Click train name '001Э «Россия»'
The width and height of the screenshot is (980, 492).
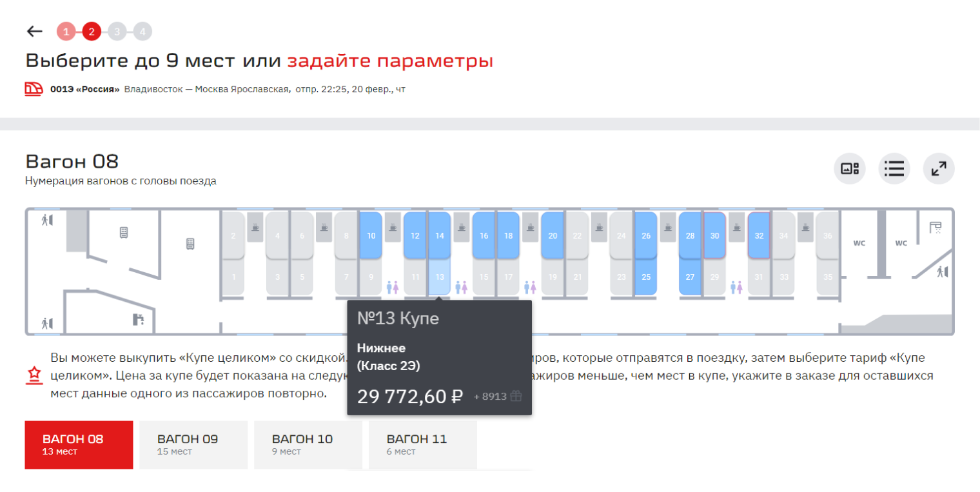[85, 89]
